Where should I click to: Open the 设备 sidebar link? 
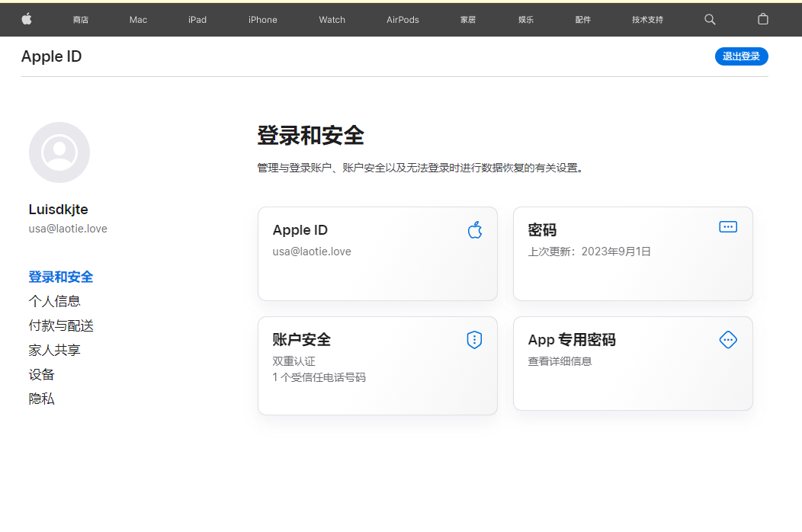[42, 374]
